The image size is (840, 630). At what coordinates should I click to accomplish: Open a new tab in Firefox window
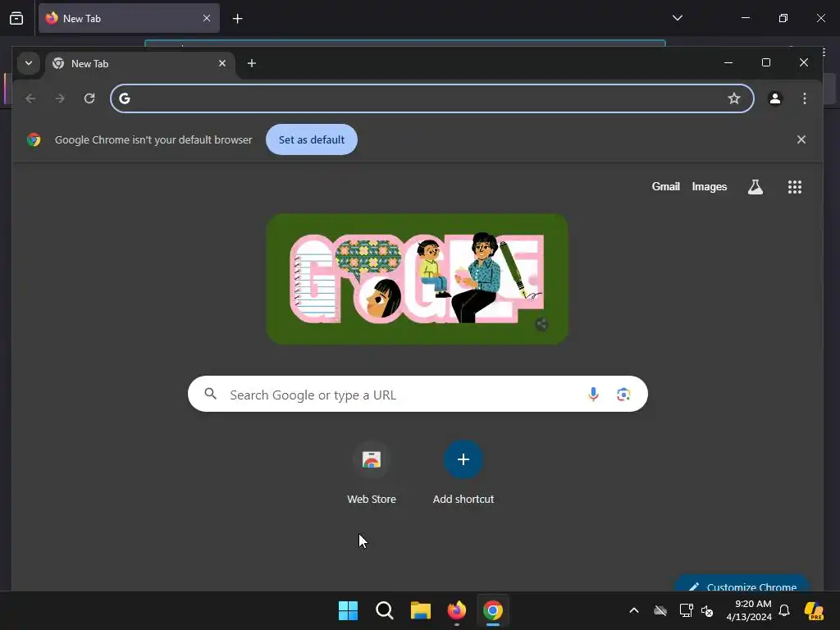[237, 19]
